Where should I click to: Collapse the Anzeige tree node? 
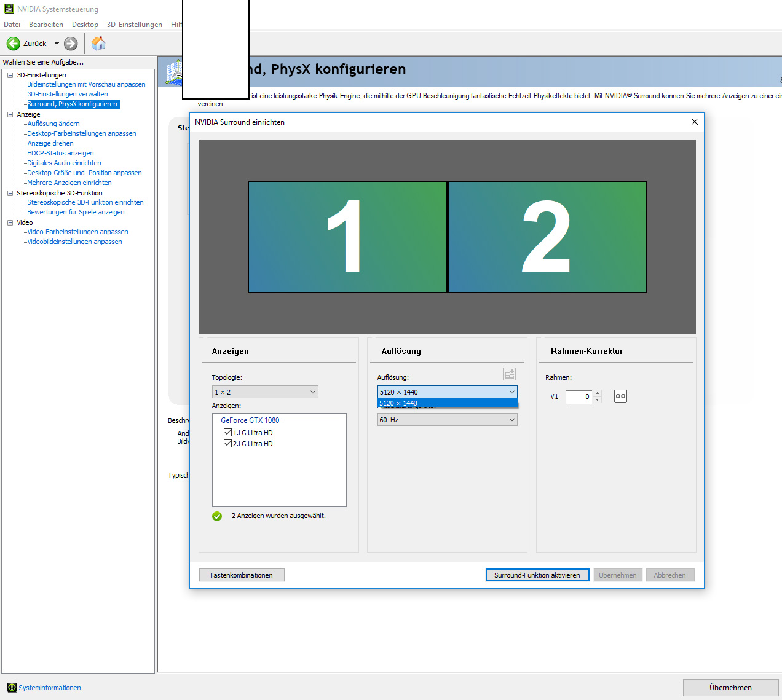coord(10,114)
